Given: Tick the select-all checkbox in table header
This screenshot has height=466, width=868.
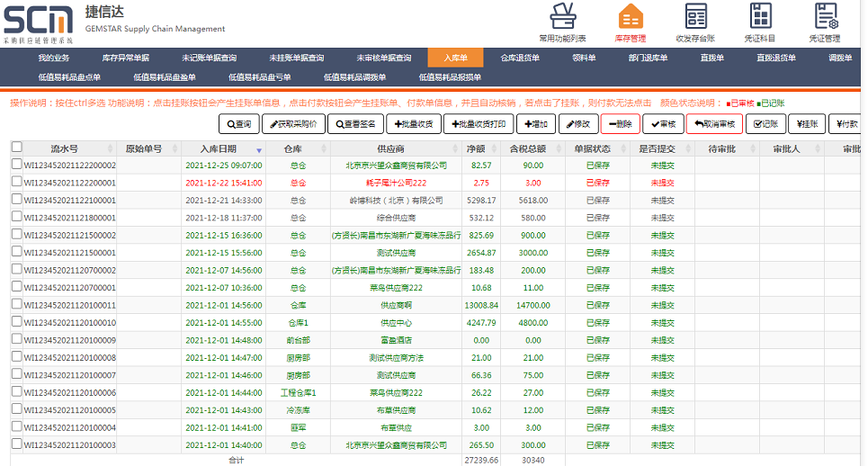Looking at the screenshot, I should click(17, 148).
